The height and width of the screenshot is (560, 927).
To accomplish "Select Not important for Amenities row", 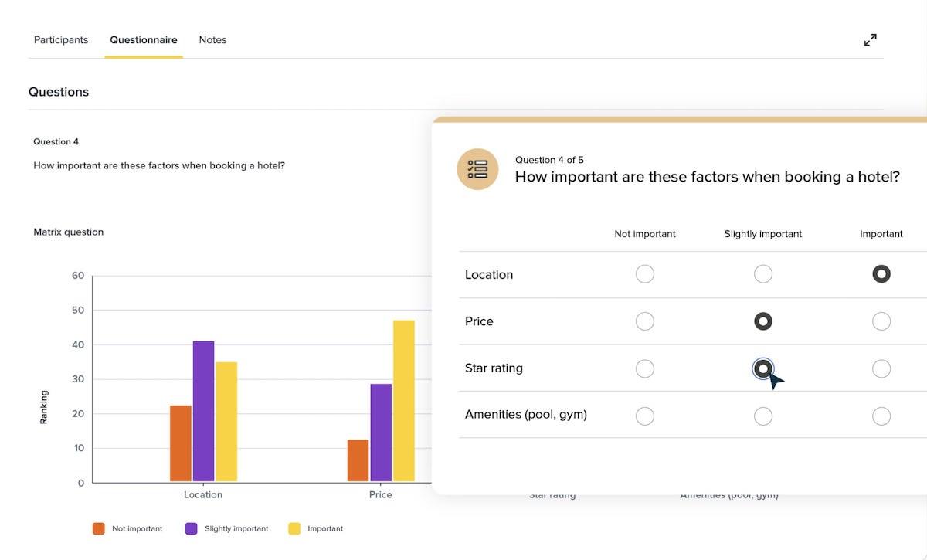I will pos(644,416).
